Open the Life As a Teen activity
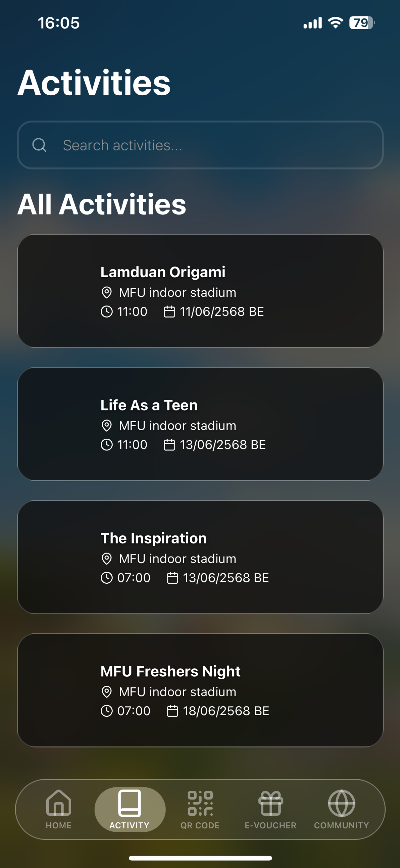The image size is (400, 868). 200,424
